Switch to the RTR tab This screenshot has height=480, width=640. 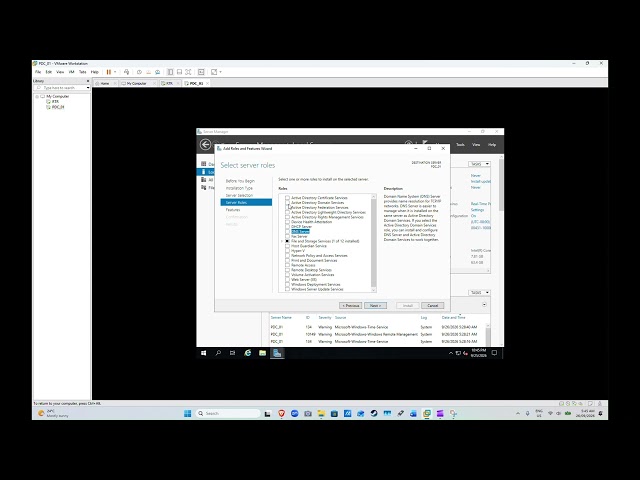point(169,83)
